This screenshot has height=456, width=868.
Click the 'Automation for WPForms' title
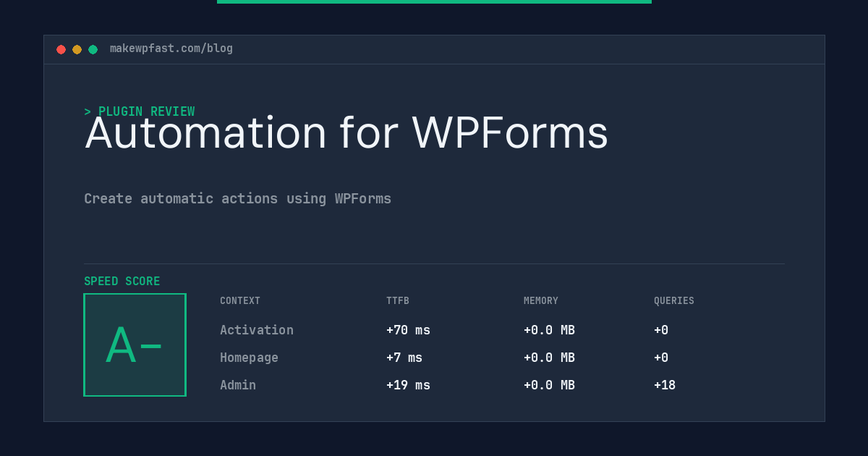click(346, 133)
